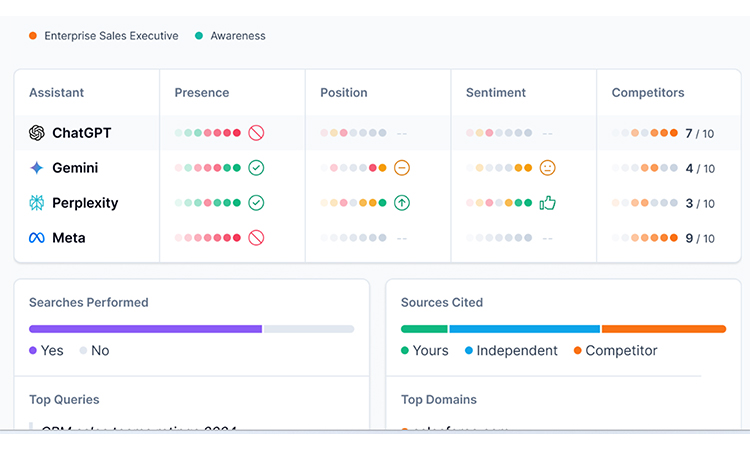Click ChatGPT's presence dot sequence
This screenshot has width=750, height=450.
pos(208,133)
